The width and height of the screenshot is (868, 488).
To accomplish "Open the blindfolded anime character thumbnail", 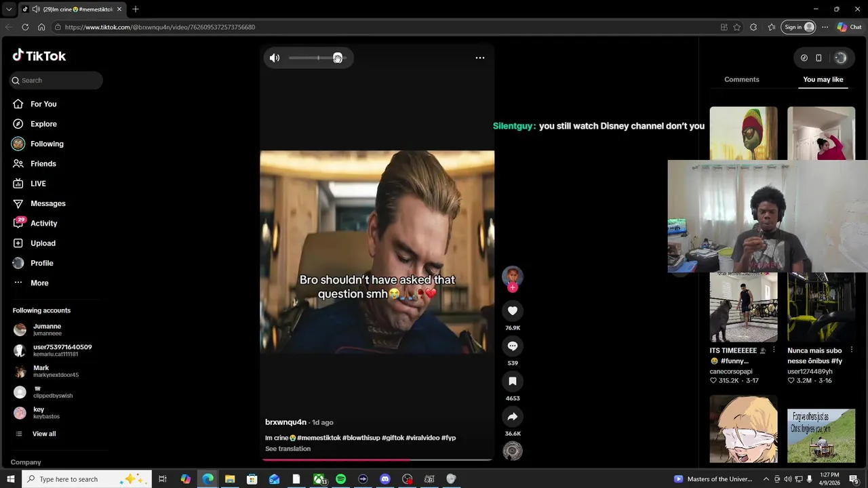I will coord(744,429).
